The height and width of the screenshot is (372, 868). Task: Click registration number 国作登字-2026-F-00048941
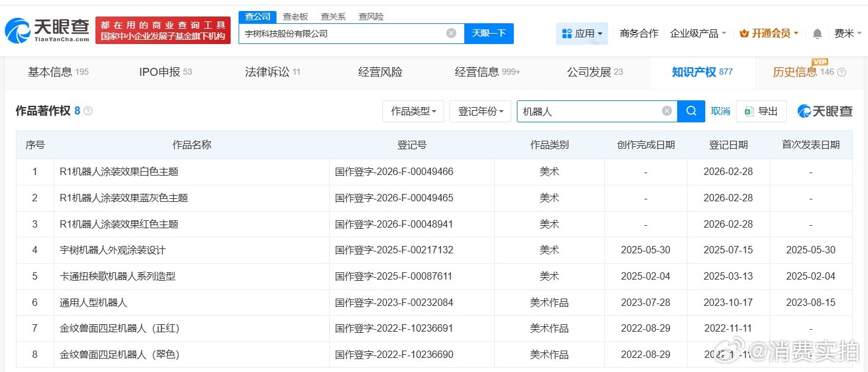394,225
